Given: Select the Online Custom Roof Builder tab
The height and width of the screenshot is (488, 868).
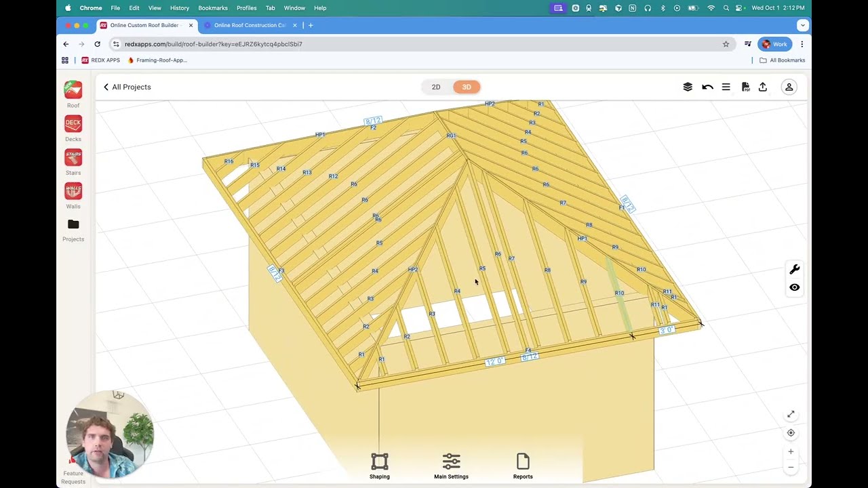Looking at the screenshot, I should 146,25.
